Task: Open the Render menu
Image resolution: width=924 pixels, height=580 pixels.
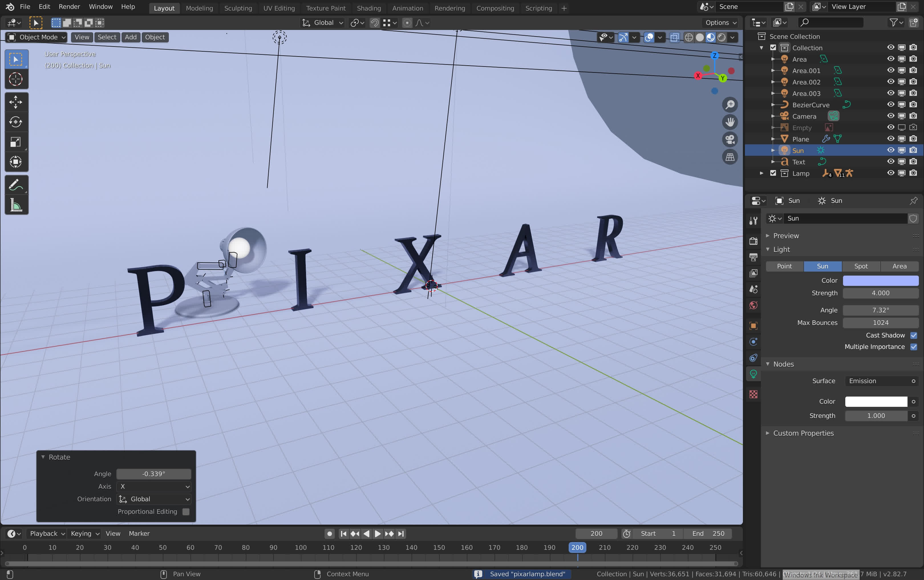Action: tap(69, 7)
